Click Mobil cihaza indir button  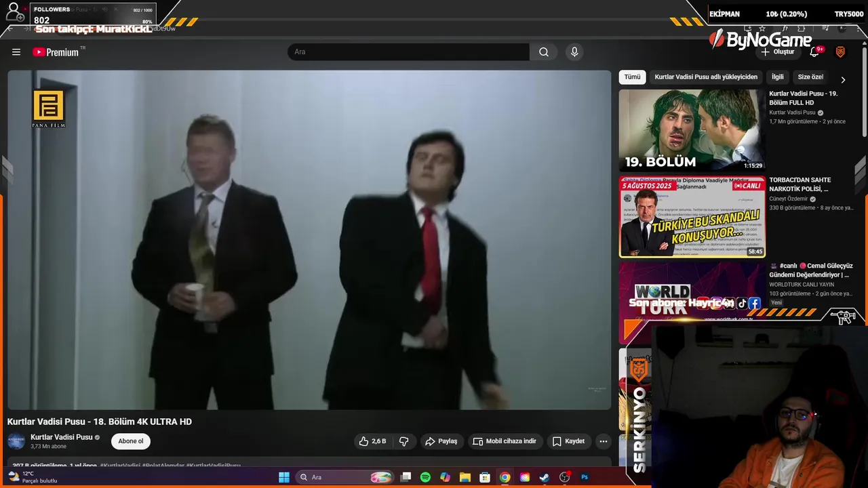(x=505, y=441)
